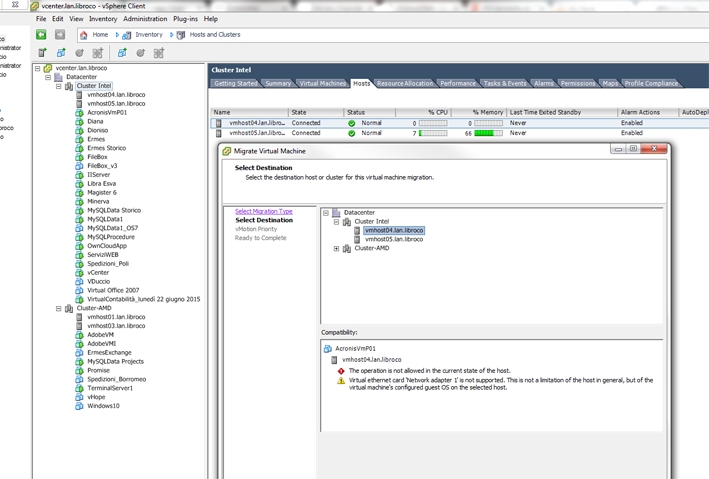The height and width of the screenshot is (479, 709).
Task: Click the Select Migration Type link
Action: point(264,211)
